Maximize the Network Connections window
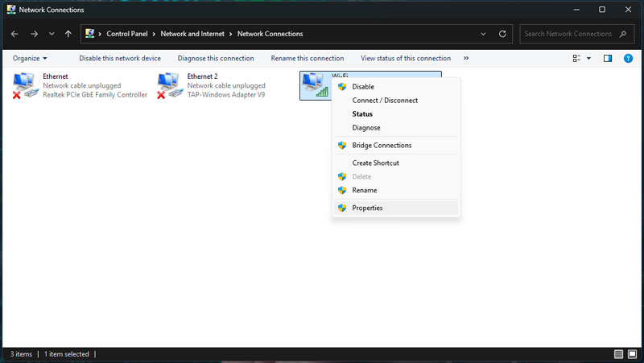 (602, 10)
